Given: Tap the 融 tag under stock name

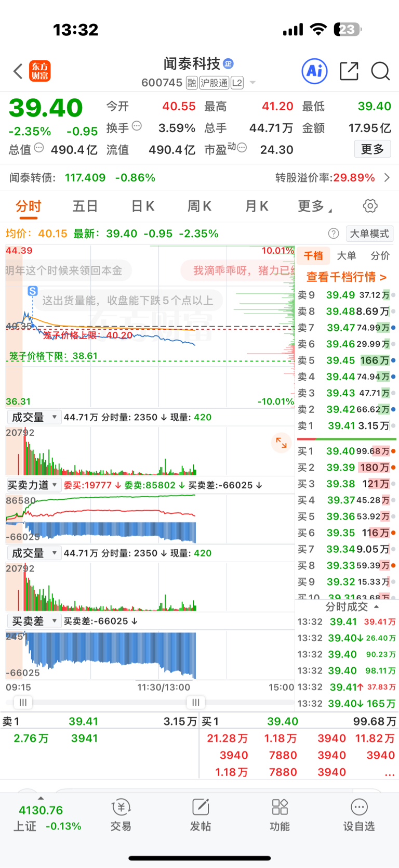Looking at the screenshot, I should (x=192, y=83).
